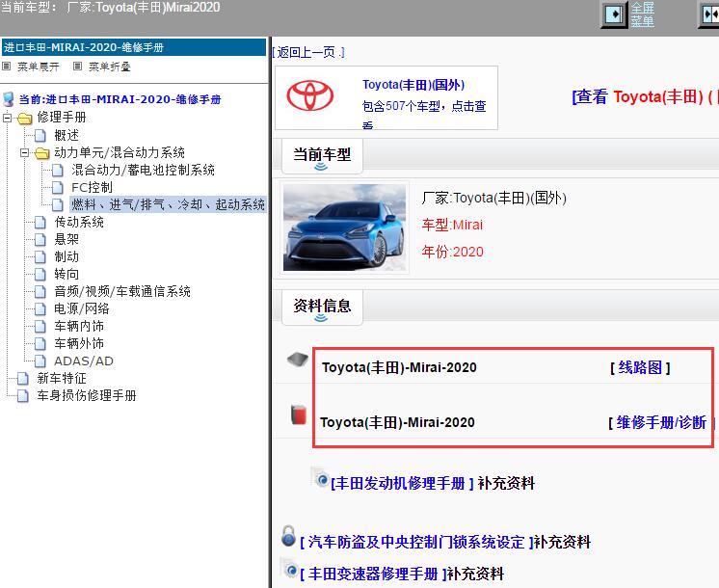The height and width of the screenshot is (588, 719).
Task: Open the 新车特征 document
Action: [62, 378]
